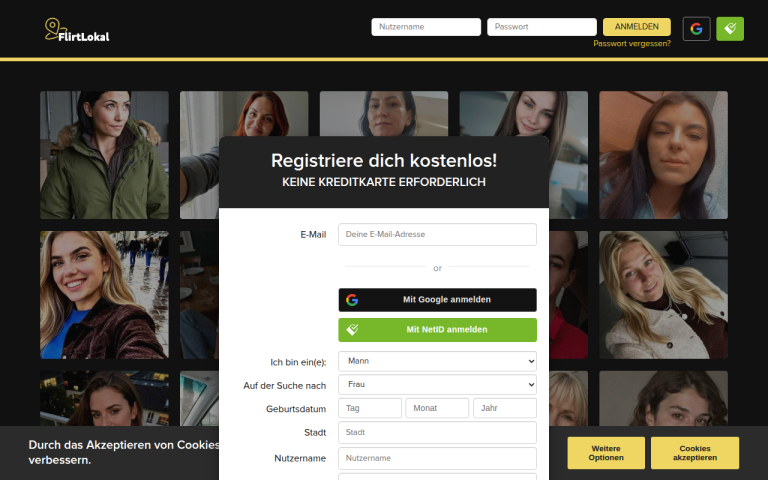Open Passwort vergessen? link
The height and width of the screenshot is (480, 768).
tap(632, 44)
